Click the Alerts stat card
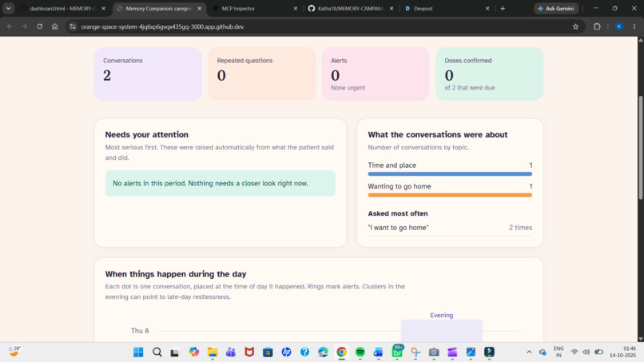This screenshot has height=362, width=644. tap(376, 74)
